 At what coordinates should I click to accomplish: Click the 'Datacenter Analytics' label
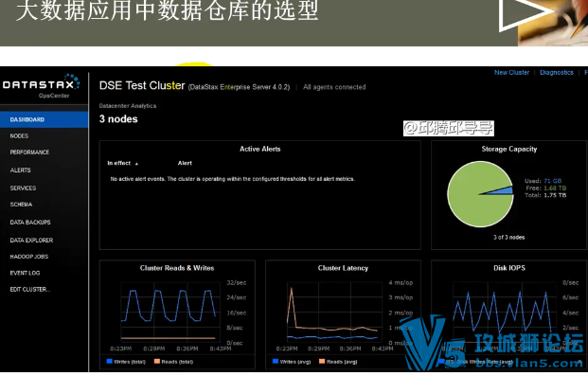pyautogui.click(x=128, y=106)
